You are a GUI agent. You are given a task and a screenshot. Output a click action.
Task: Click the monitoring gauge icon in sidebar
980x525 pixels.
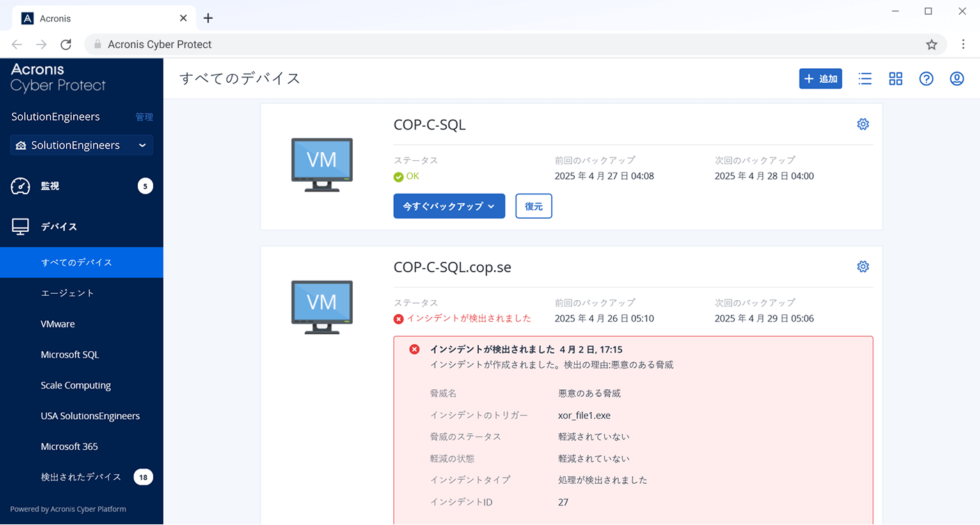pos(20,186)
